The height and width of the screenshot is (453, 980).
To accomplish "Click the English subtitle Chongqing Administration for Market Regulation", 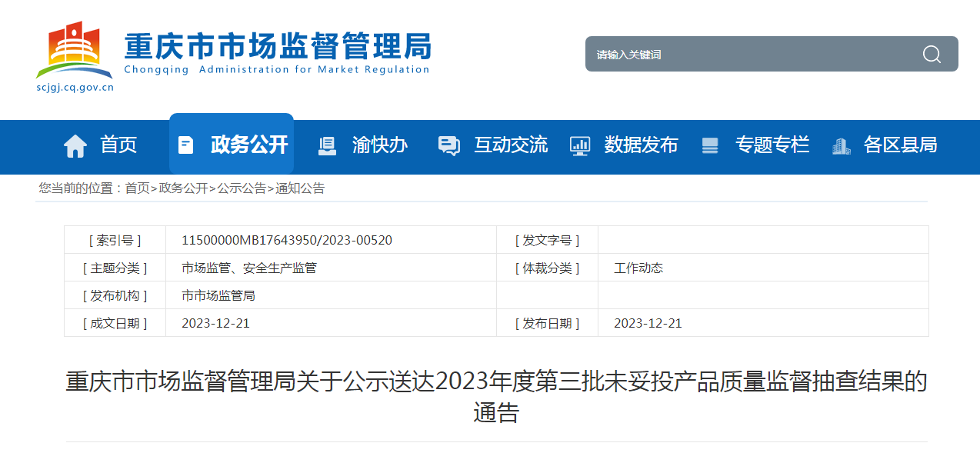I will [277, 69].
